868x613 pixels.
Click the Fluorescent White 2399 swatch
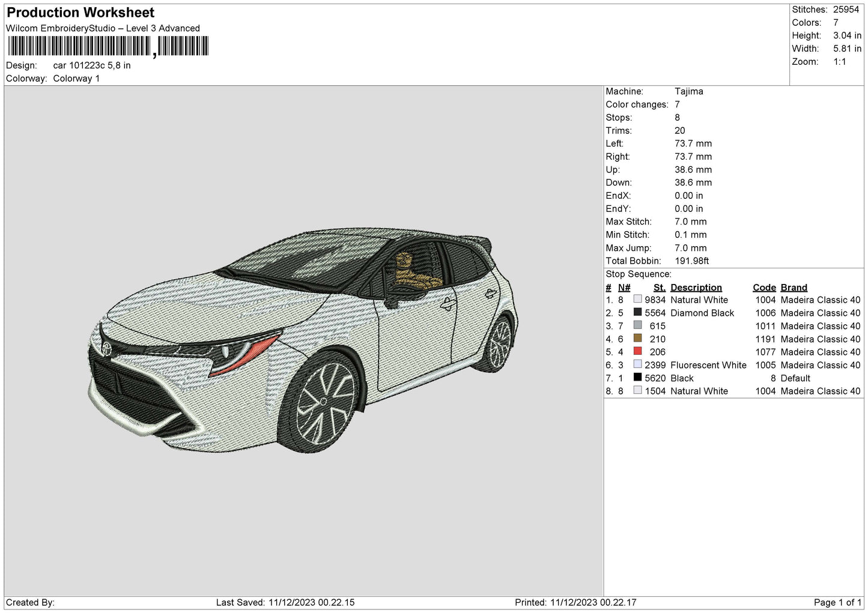[x=637, y=365]
